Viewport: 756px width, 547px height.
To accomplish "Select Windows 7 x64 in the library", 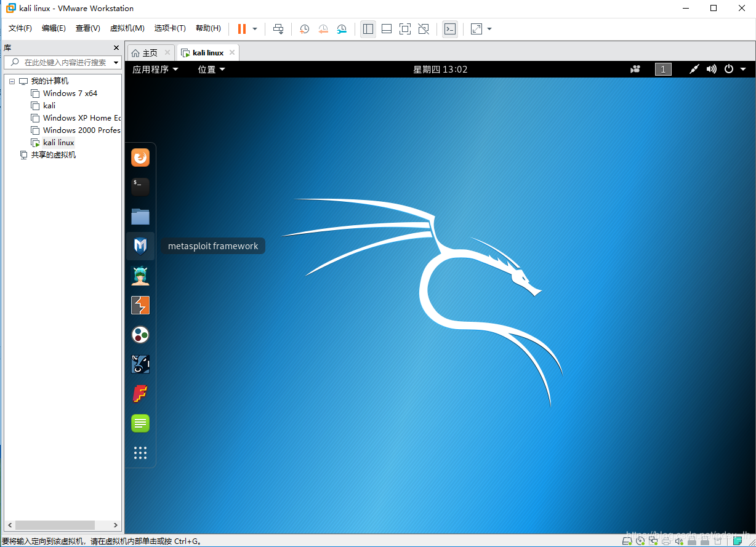I will click(x=70, y=94).
